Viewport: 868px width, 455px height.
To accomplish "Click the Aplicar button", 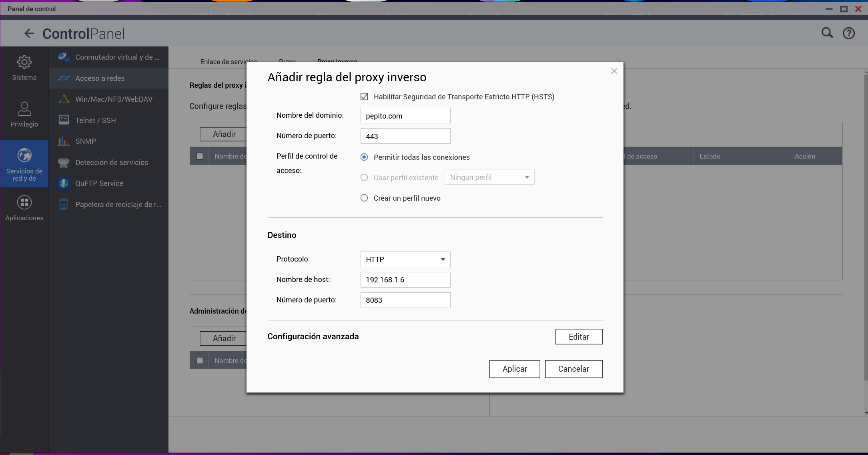I will [x=514, y=369].
